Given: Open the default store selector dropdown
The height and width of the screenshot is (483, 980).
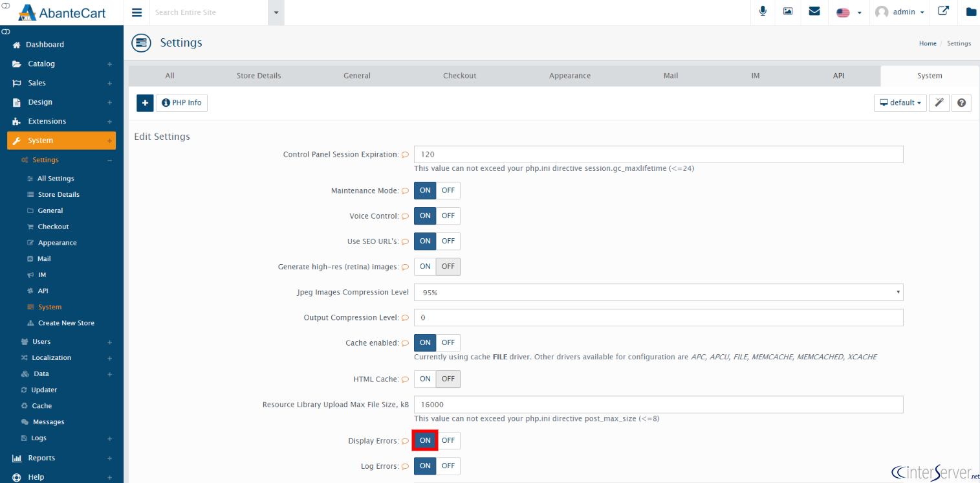Looking at the screenshot, I should tap(900, 103).
